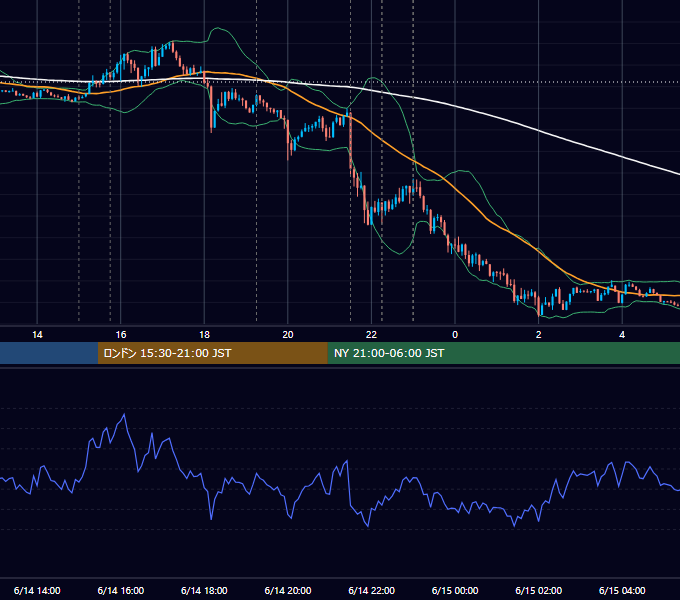This screenshot has height=600, width=680.
Task: Click the 6/15 00:00 label on indicator axis
Action: click(x=455, y=590)
